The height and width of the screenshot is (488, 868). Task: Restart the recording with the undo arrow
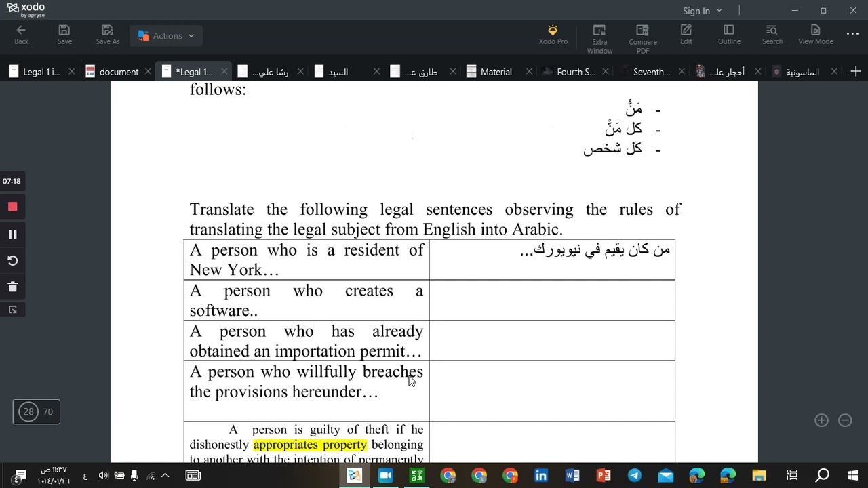click(12, 261)
